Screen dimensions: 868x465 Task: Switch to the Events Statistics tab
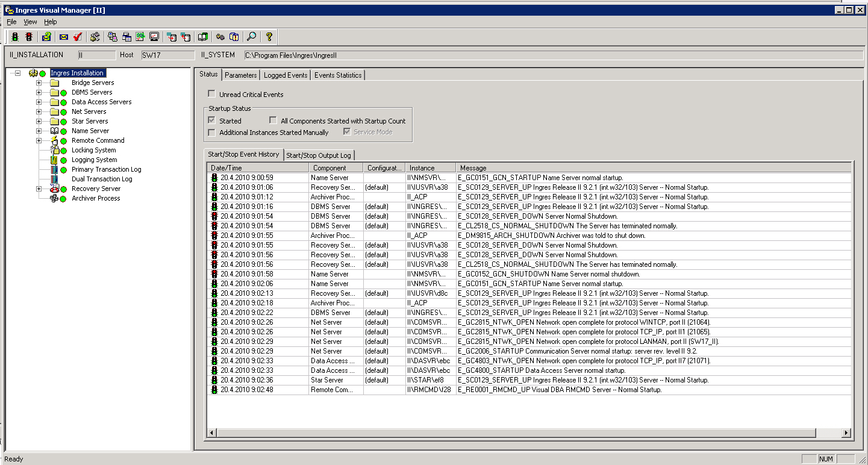(338, 75)
